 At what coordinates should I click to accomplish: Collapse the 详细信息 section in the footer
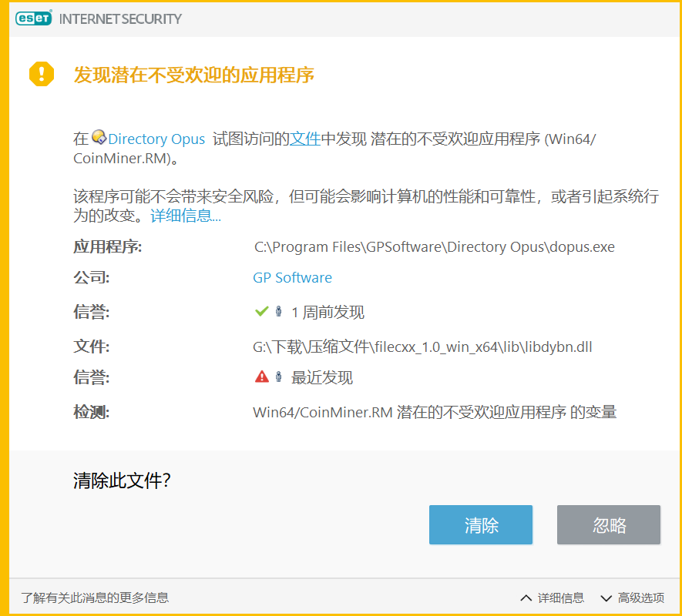[553, 598]
